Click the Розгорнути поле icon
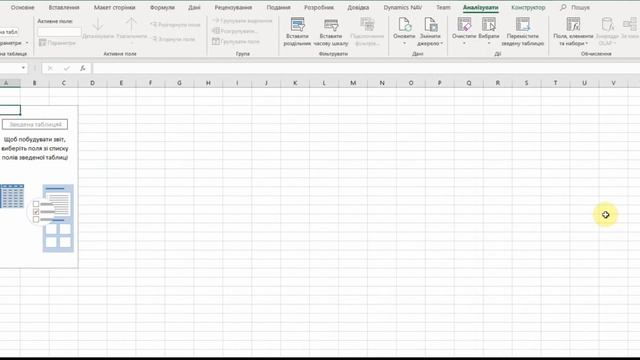640x360 pixels. [x=153, y=25]
